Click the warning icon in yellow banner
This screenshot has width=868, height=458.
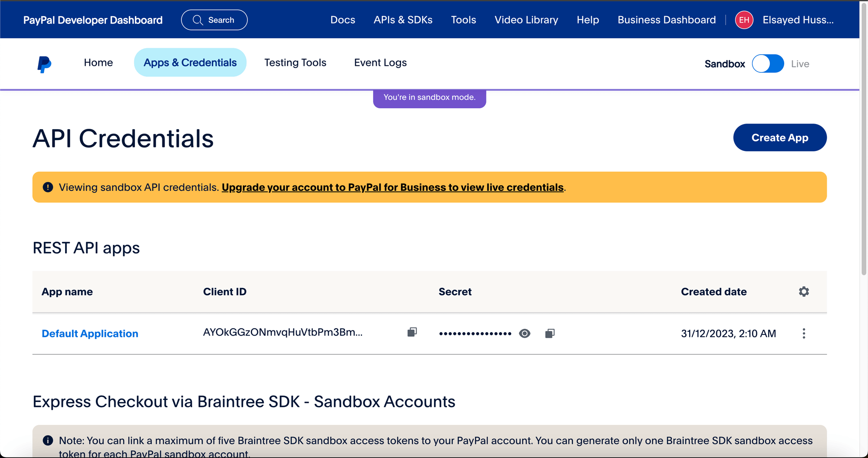pos(48,187)
